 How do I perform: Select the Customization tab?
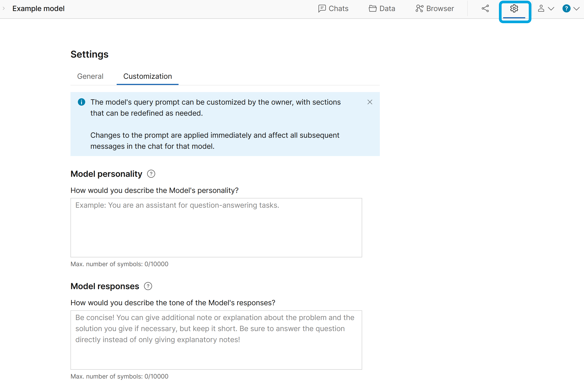pyautogui.click(x=147, y=76)
